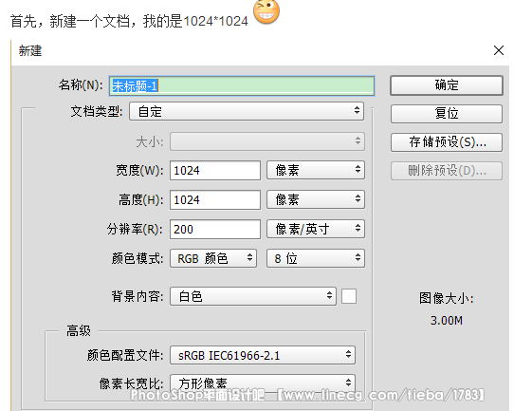This screenshot has width=532, height=411.
Task: Open the 颜色模式 dropdown showing RGB 颜色
Action: pos(213,258)
